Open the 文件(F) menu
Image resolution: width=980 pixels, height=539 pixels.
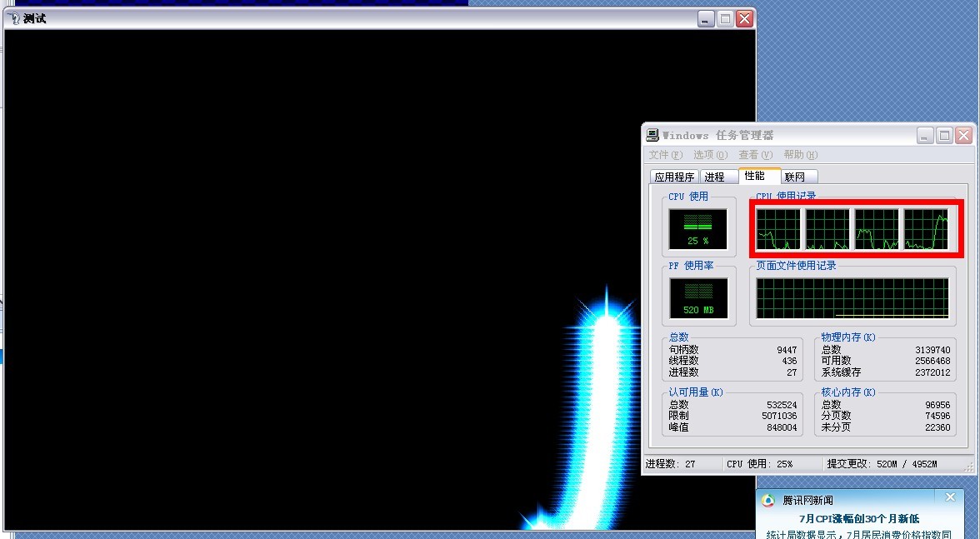click(x=665, y=155)
